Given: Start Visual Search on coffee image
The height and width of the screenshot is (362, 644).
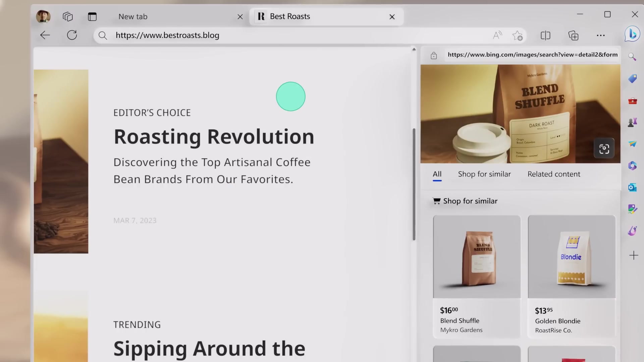Looking at the screenshot, I should pyautogui.click(x=604, y=148).
